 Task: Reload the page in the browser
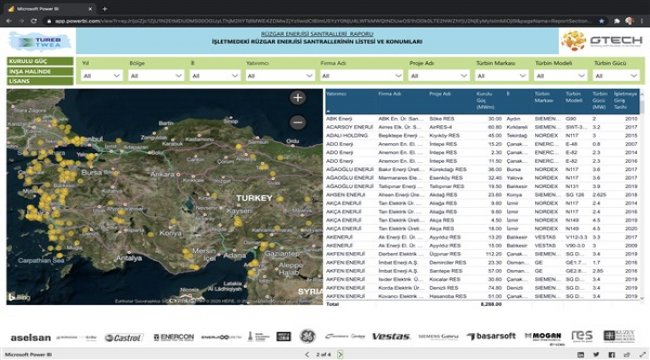click(34, 21)
